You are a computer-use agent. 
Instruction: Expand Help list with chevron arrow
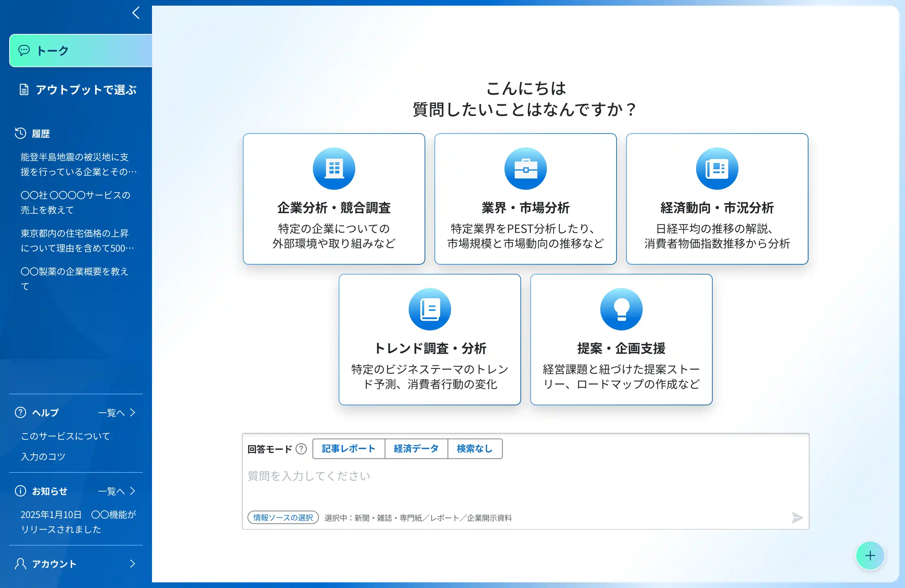pos(132,412)
